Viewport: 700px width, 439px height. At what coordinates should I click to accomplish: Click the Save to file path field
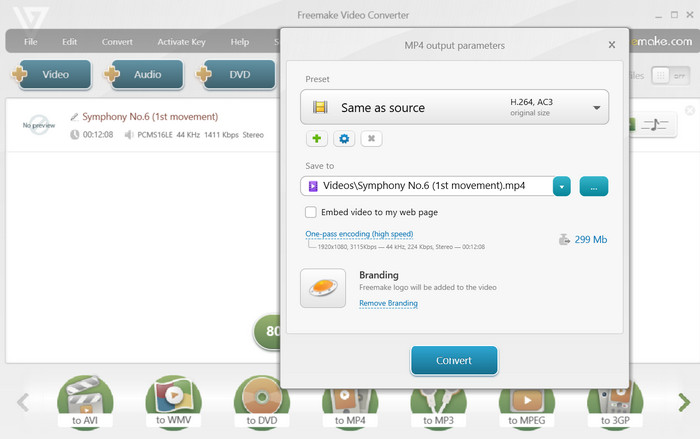pos(427,186)
